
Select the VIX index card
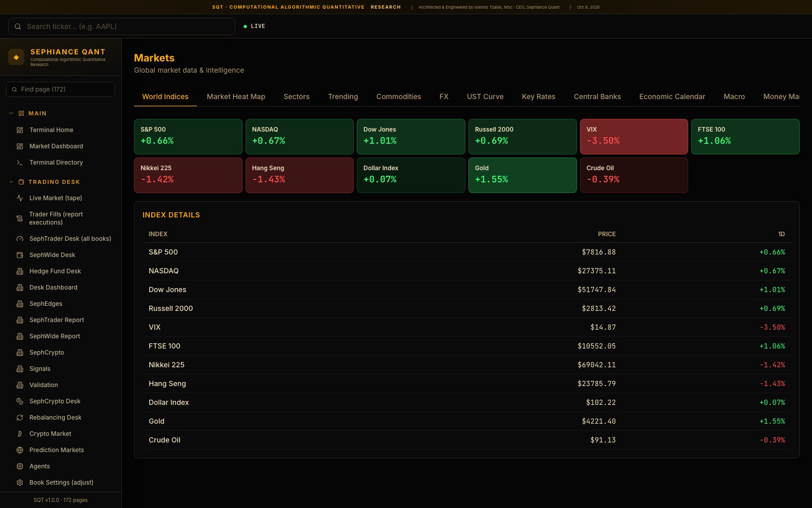[634, 137]
